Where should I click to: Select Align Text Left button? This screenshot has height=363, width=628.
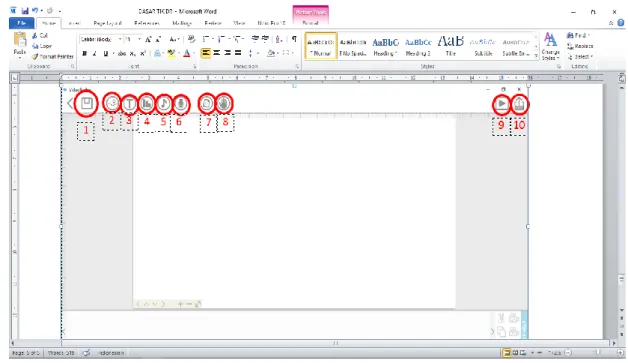click(205, 53)
